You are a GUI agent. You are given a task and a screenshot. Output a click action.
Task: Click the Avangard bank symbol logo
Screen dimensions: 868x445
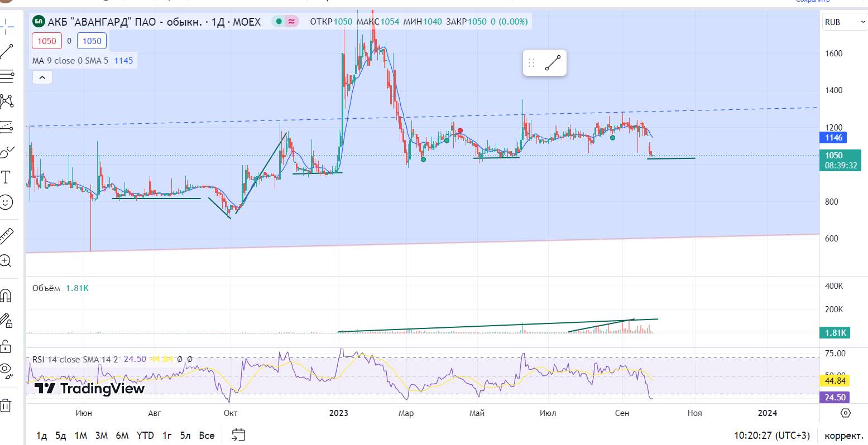coord(39,22)
